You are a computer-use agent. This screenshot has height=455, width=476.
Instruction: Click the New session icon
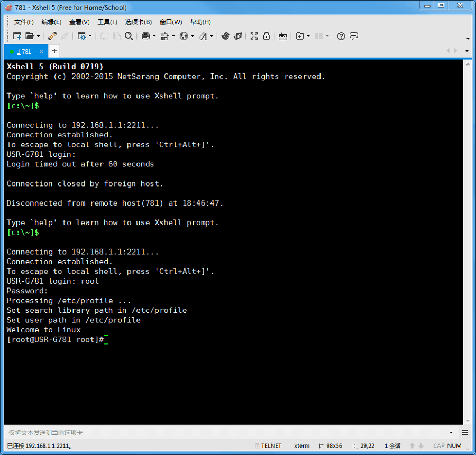[17, 36]
